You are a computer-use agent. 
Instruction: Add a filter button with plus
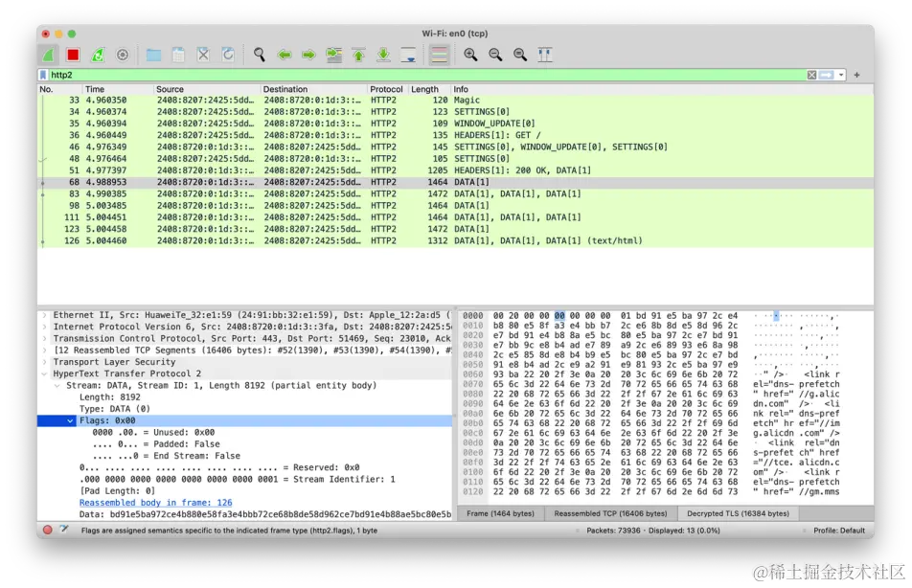point(856,75)
